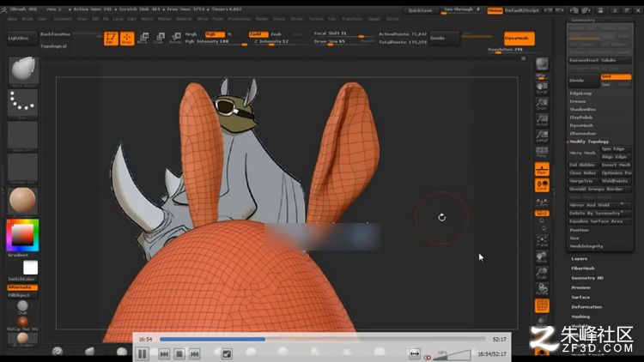The height and width of the screenshot is (362, 644).
Task: Toggle the Rgb channel button
Action: pos(215,34)
